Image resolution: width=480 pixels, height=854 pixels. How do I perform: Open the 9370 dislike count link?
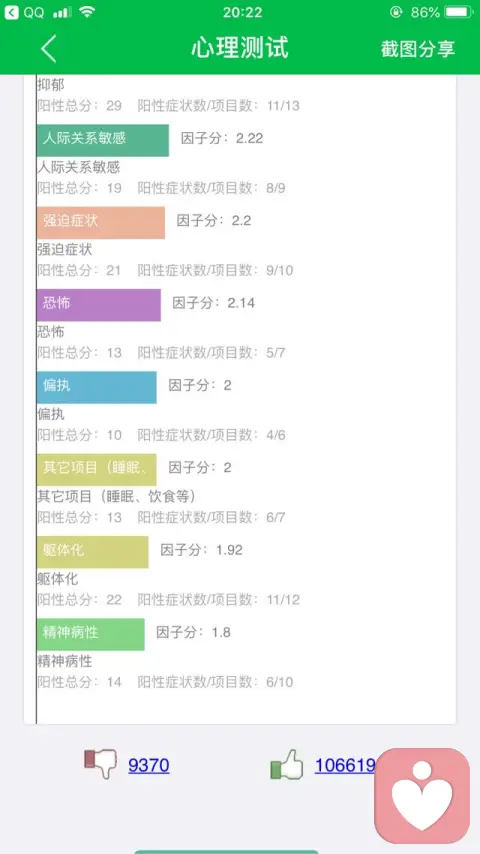pos(149,765)
